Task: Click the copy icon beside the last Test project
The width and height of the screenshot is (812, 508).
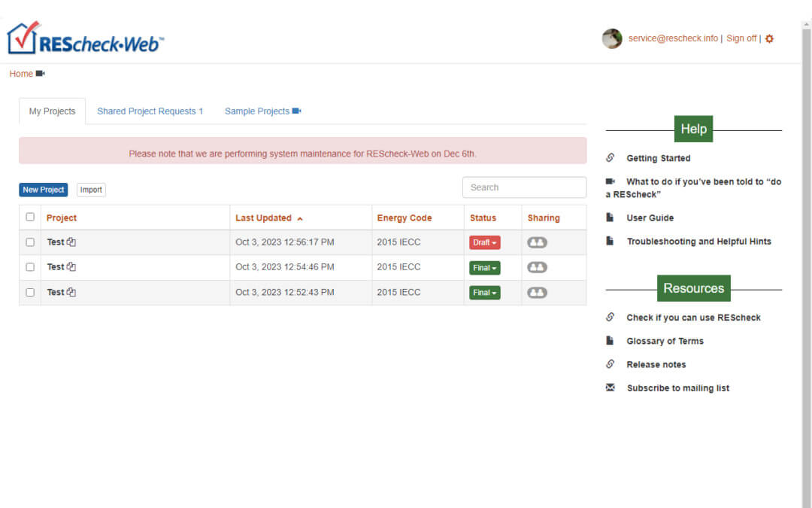Action: pos(71,292)
